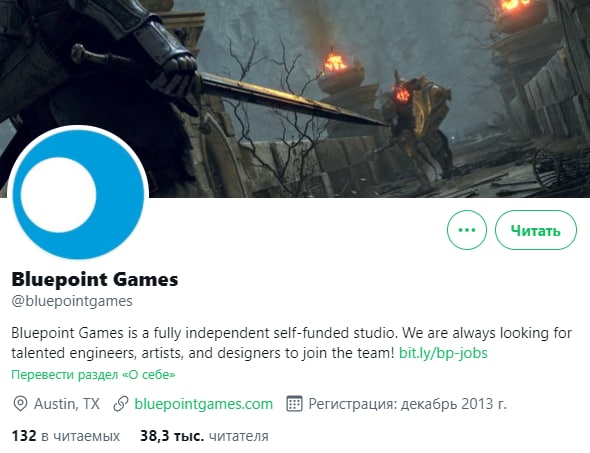The image size is (590, 453).
Task: Click Перевести раздел «О себе» translate link
Action: point(93,375)
